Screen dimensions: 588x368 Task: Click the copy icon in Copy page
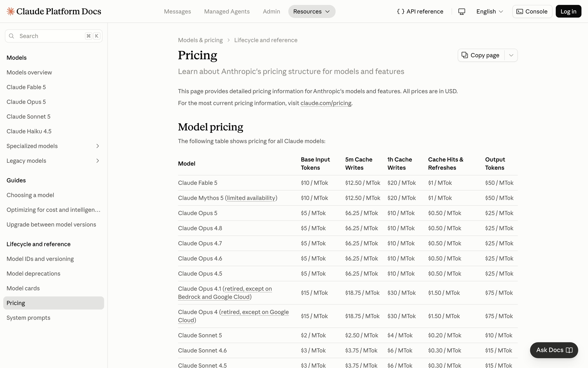click(x=464, y=55)
